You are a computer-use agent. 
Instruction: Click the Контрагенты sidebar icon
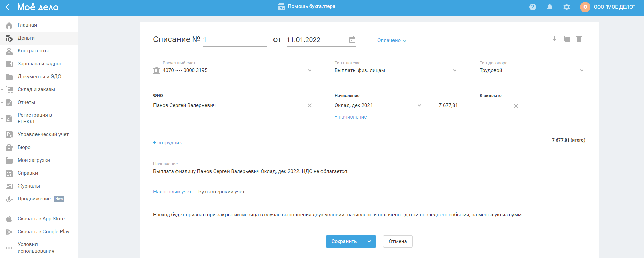[x=9, y=51]
